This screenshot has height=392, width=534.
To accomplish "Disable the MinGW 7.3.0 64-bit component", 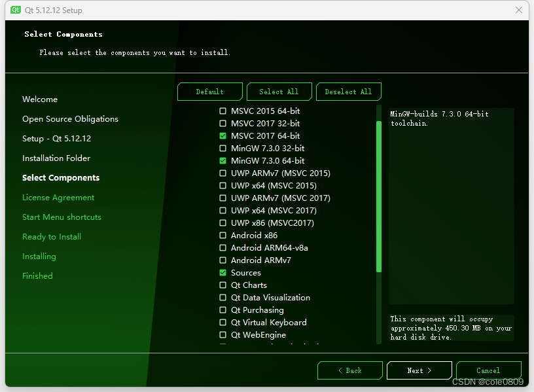I will (222, 160).
